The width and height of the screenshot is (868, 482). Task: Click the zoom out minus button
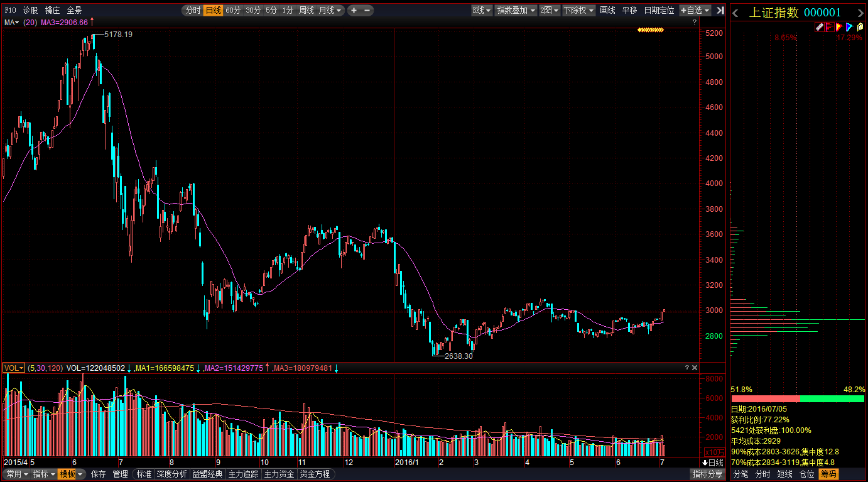pos(367,10)
